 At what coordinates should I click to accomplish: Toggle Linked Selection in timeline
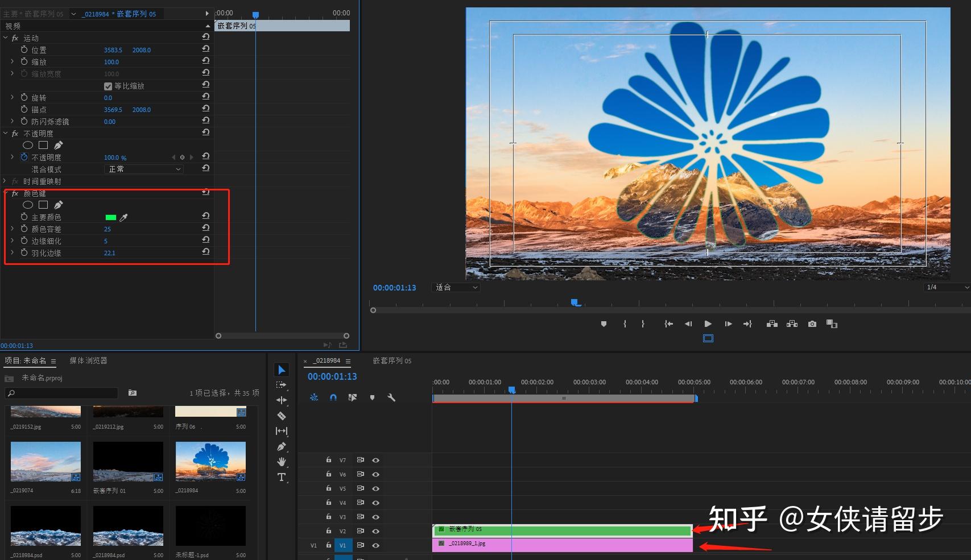tap(353, 397)
